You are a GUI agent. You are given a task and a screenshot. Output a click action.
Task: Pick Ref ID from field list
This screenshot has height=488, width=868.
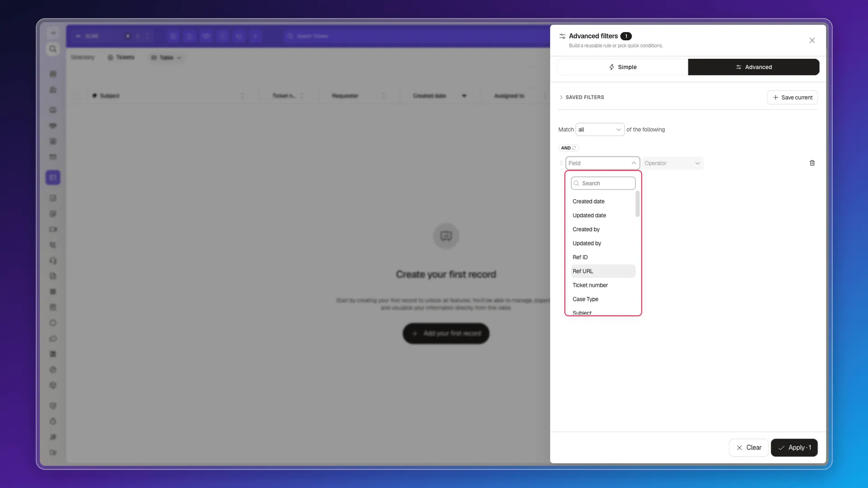click(603, 258)
